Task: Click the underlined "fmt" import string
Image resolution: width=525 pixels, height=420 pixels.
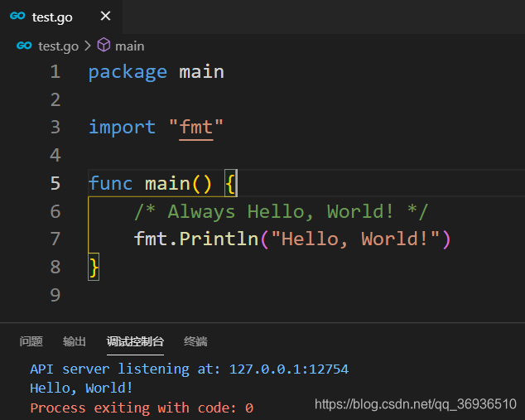Action: tap(196, 128)
